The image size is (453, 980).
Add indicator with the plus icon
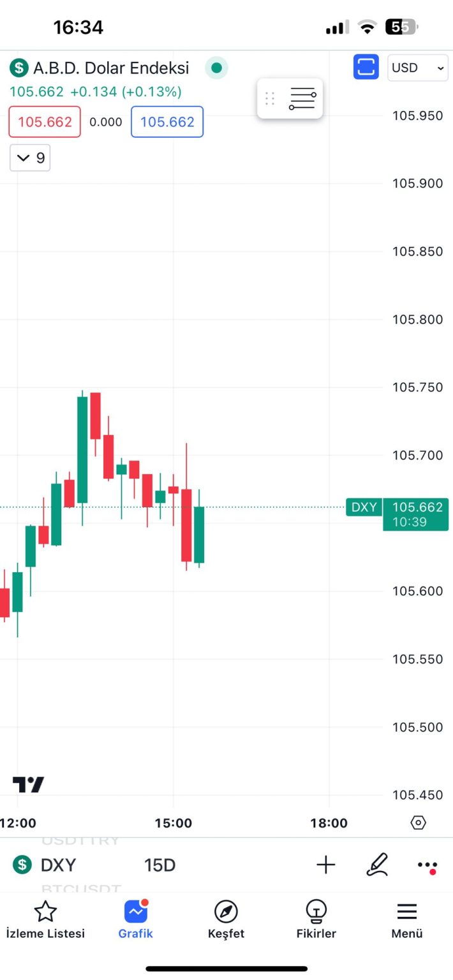tap(326, 865)
